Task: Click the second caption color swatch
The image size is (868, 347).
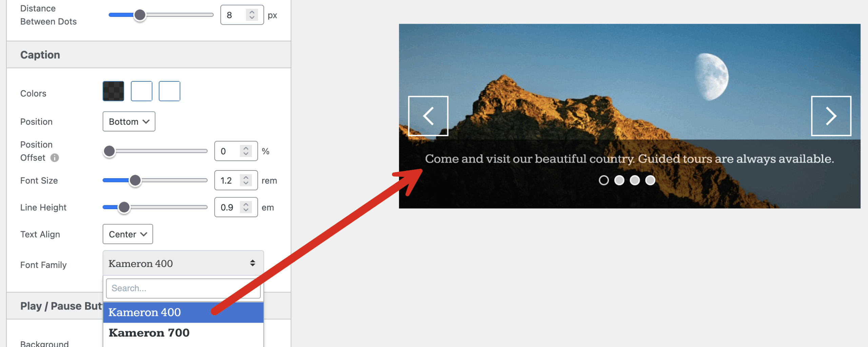Action: pyautogui.click(x=141, y=91)
